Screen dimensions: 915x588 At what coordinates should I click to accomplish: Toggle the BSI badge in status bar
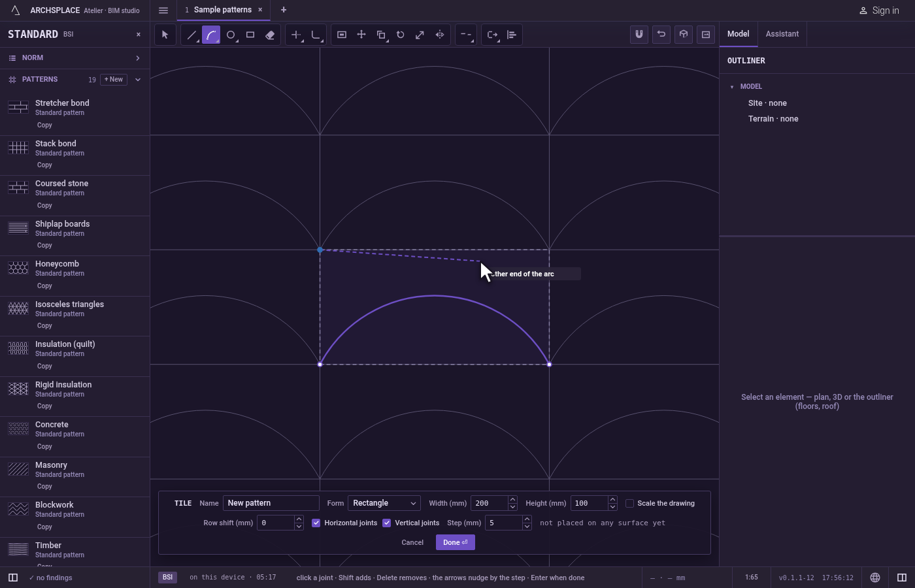coord(168,578)
